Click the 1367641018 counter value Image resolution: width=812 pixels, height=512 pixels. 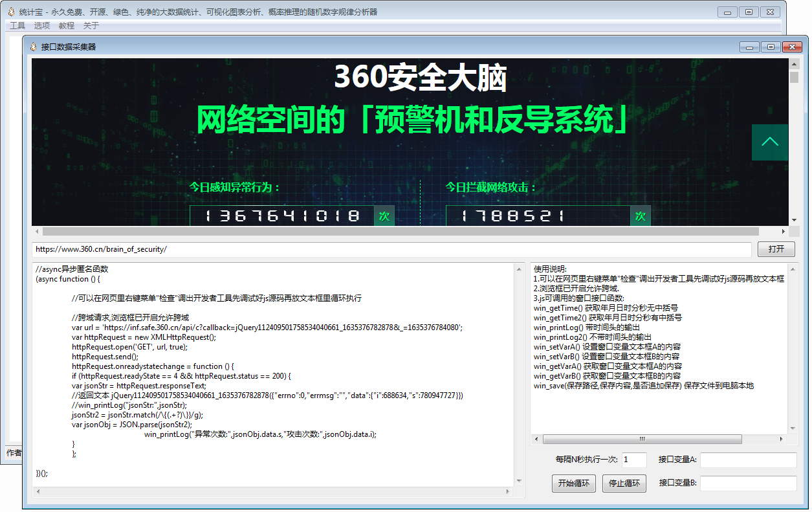tap(282, 216)
